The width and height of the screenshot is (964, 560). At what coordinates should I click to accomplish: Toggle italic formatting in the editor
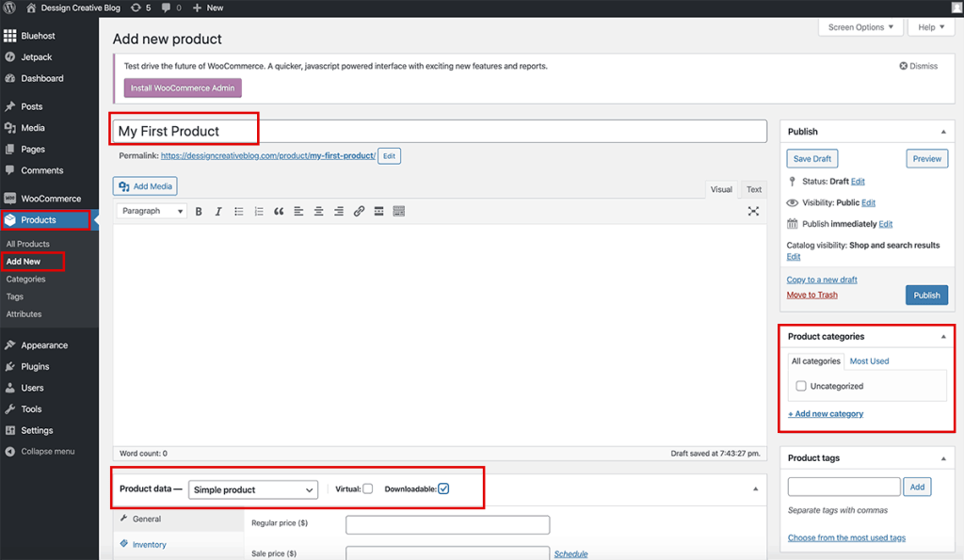pyautogui.click(x=218, y=212)
